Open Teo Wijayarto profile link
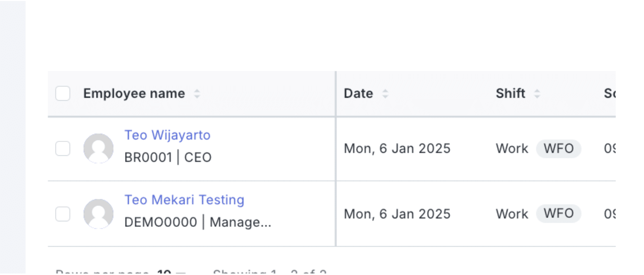The width and height of the screenshot is (644, 275). click(167, 135)
